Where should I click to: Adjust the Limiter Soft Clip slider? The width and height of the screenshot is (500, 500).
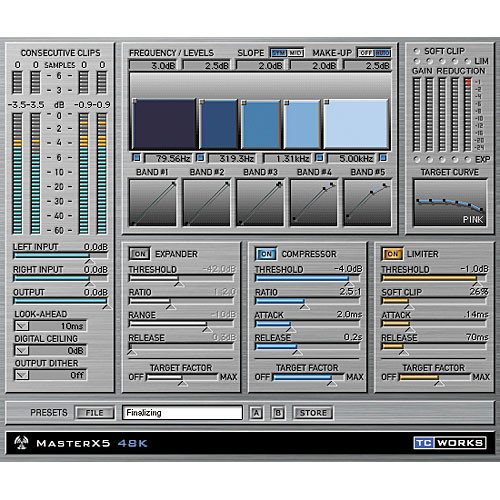coord(434,301)
